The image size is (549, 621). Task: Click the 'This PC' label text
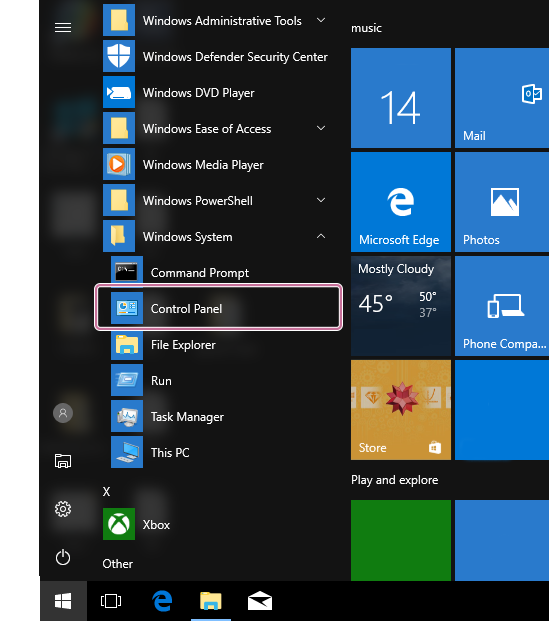tap(170, 453)
